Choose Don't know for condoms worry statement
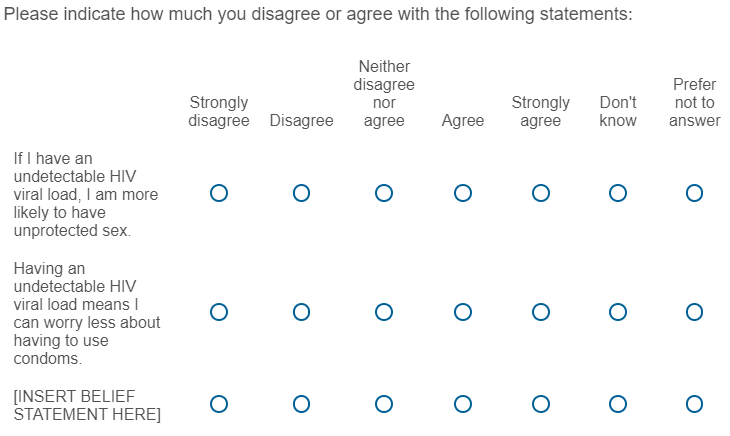 click(618, 312)
